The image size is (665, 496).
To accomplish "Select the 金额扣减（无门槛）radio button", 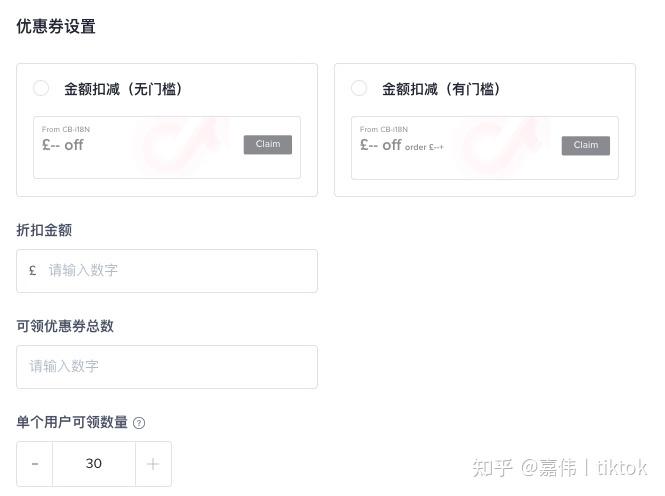I will [41, 89].
